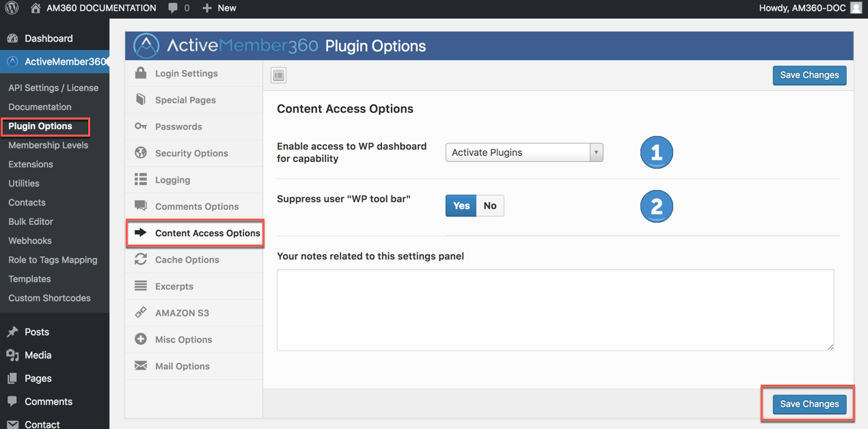868x429 pixels.
Task: Click the plus icon next to New
Action: coord(207,8)
